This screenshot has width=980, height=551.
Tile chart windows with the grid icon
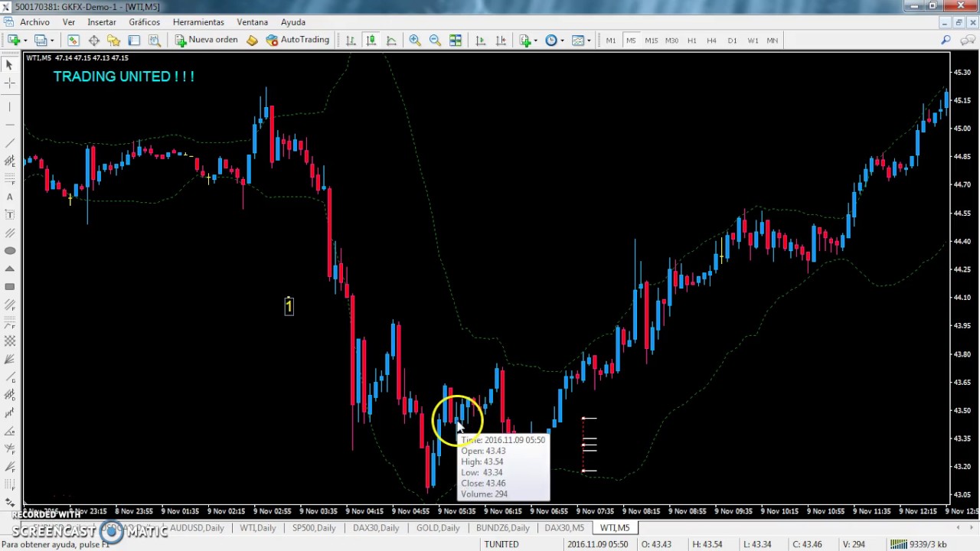(x=456, y=41)
